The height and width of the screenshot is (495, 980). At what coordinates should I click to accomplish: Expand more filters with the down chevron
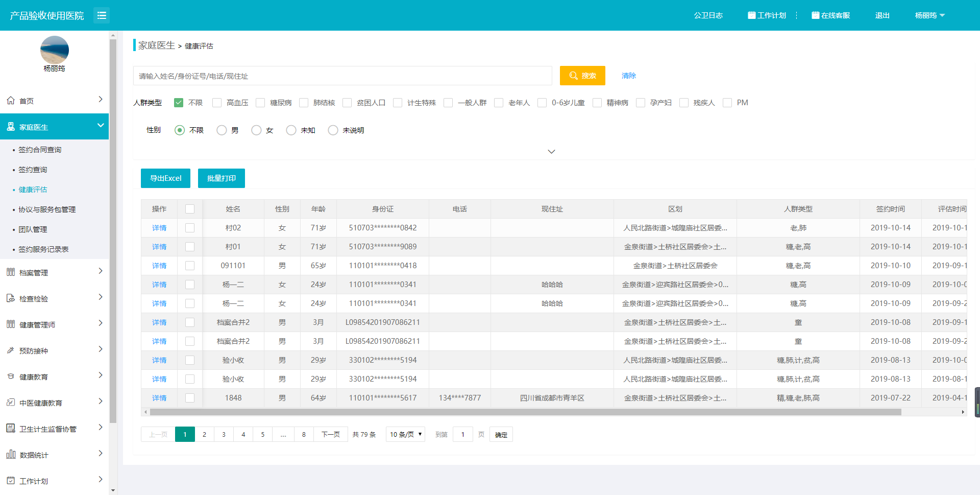pos(551,152)
